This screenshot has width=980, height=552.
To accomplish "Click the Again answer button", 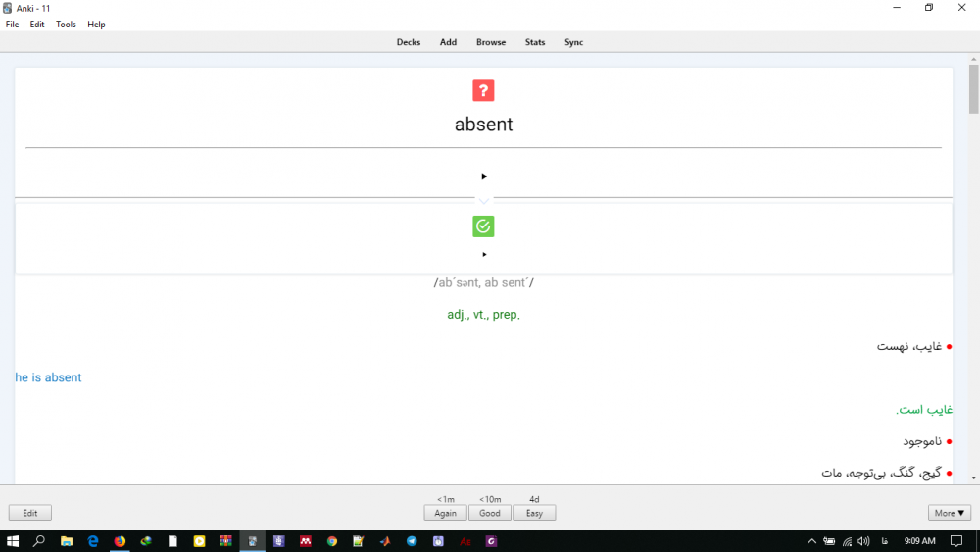I will click(x=445, y=513).
